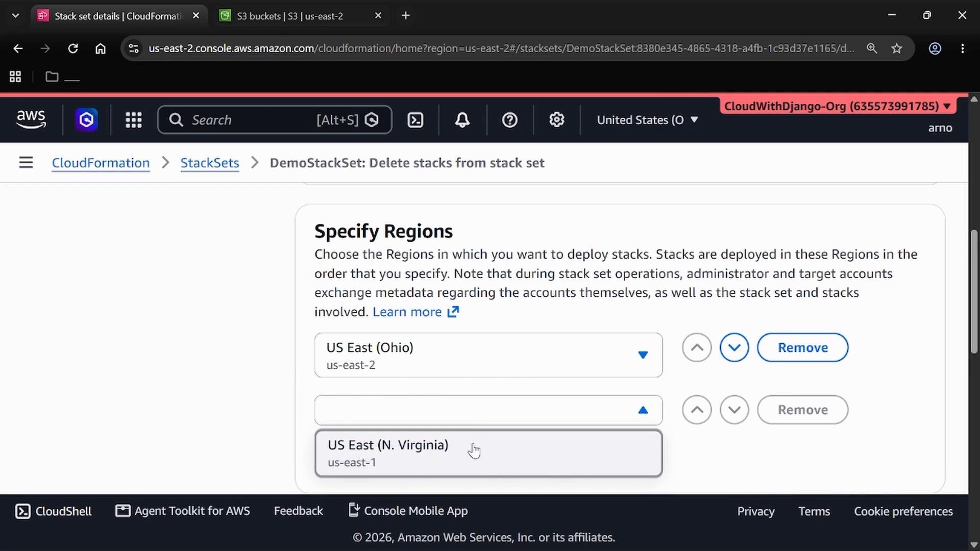
Task: Move the empty region row up
Action: (x=697, y=410)
